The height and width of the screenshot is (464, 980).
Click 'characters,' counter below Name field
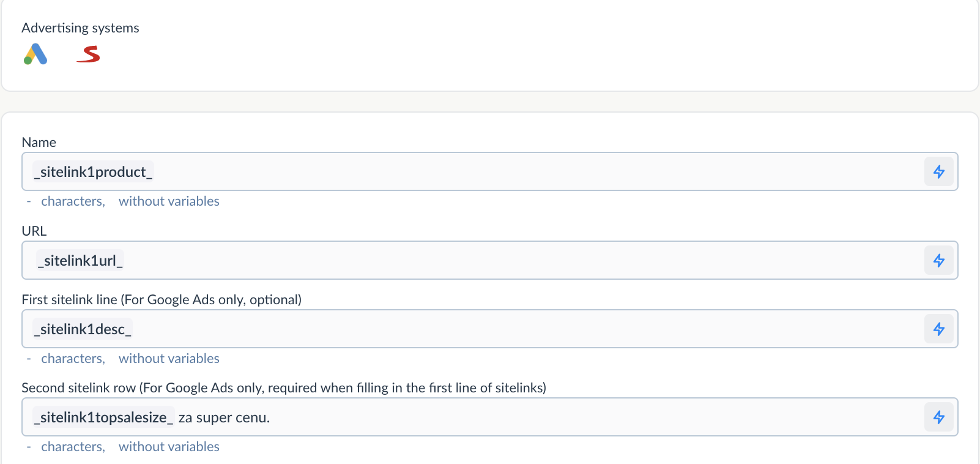[x=73, y=201]
